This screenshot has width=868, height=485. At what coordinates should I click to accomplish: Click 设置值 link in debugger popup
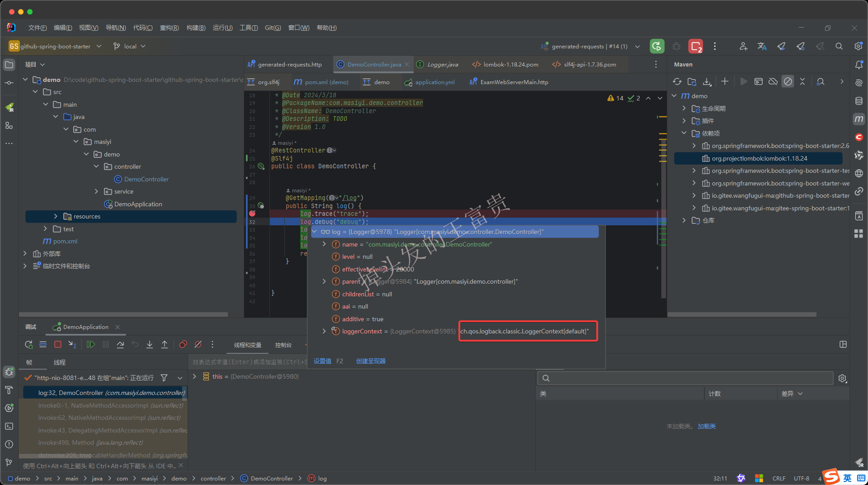pos(322,361)
